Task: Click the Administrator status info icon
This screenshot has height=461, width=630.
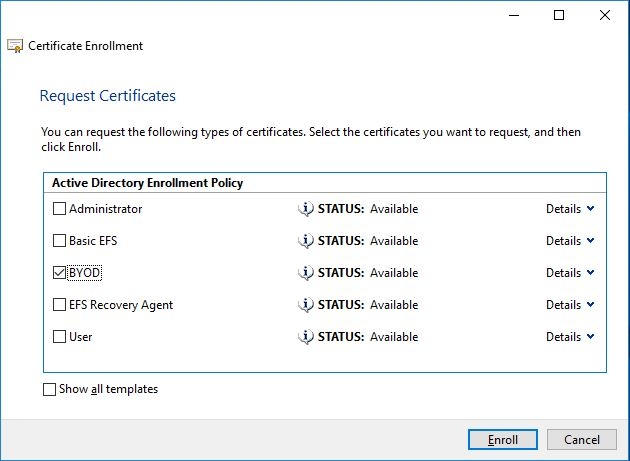Action: (306, 209)
